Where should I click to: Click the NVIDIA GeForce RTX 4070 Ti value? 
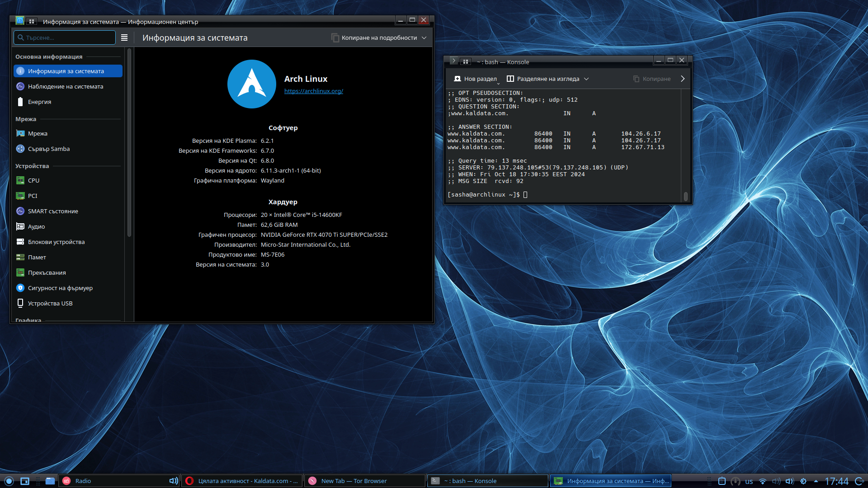(x=324, y=235)
